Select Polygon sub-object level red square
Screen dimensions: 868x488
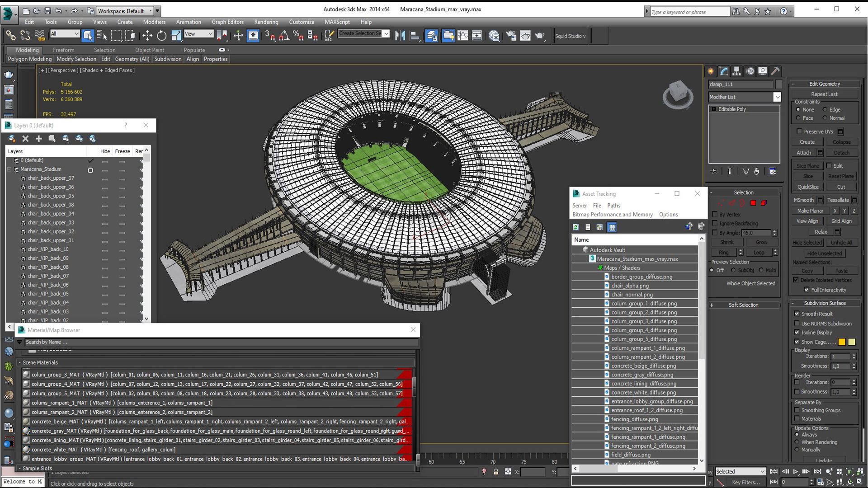753,203
